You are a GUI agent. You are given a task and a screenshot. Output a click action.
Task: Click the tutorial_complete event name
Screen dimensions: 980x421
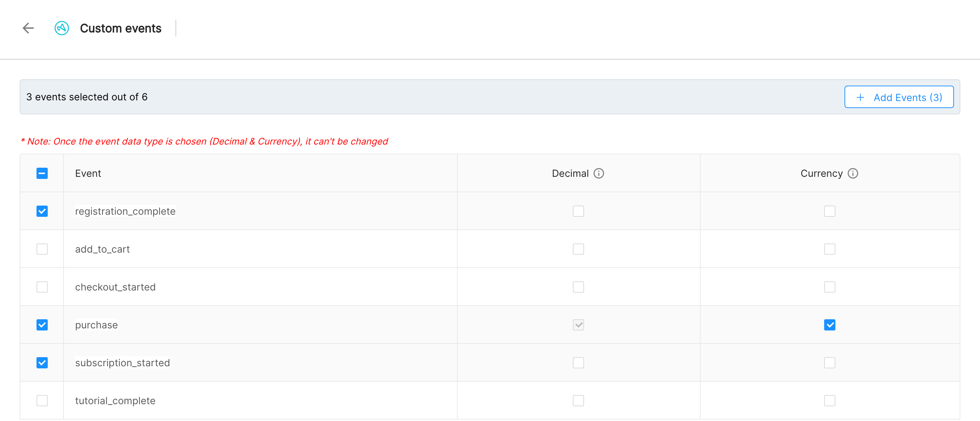coord(115,401)
